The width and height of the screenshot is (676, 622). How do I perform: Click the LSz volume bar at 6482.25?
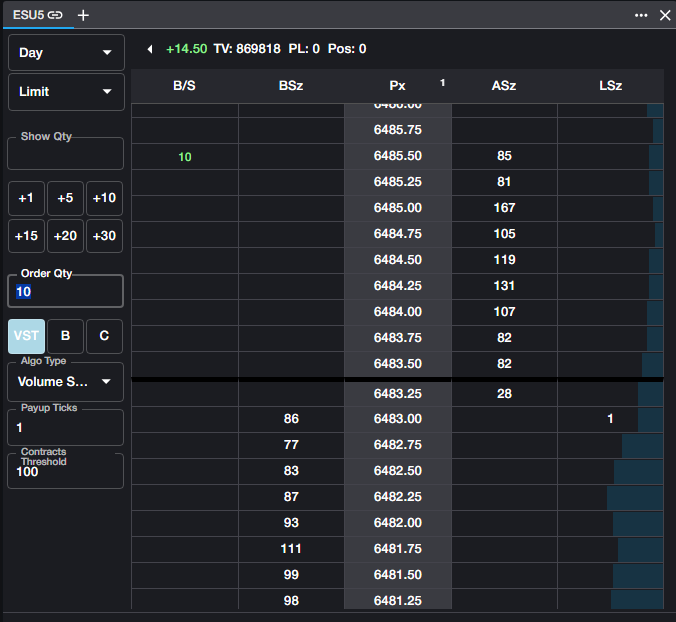634,497
